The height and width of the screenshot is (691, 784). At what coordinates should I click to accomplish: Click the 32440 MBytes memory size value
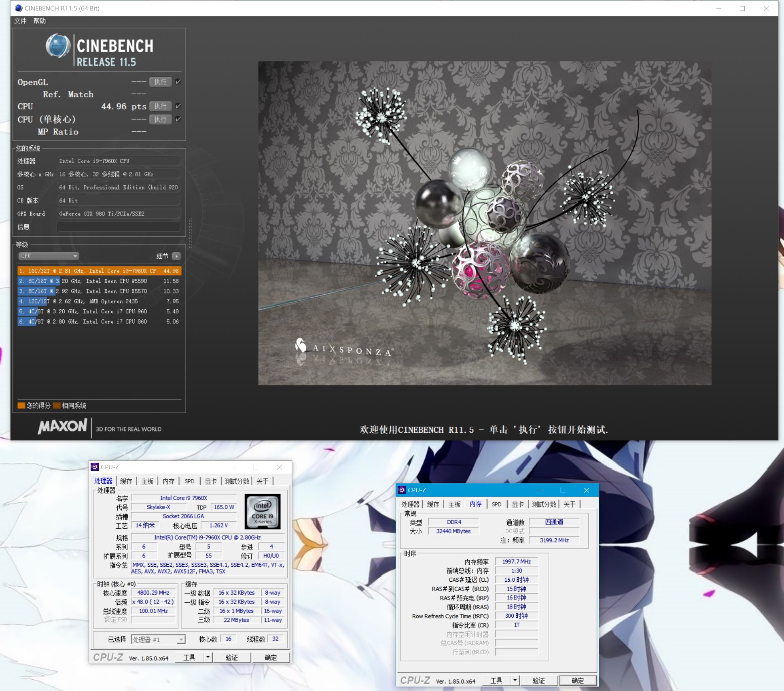(453, 531)
